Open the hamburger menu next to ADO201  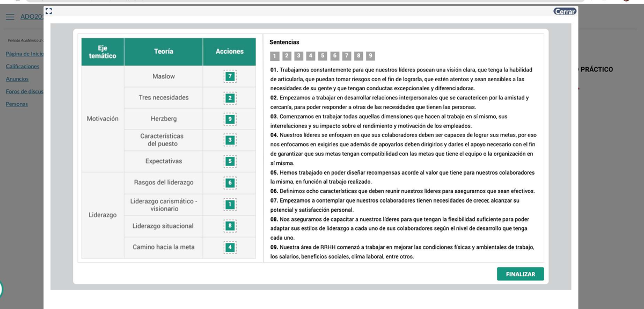[x=10, y=17]
